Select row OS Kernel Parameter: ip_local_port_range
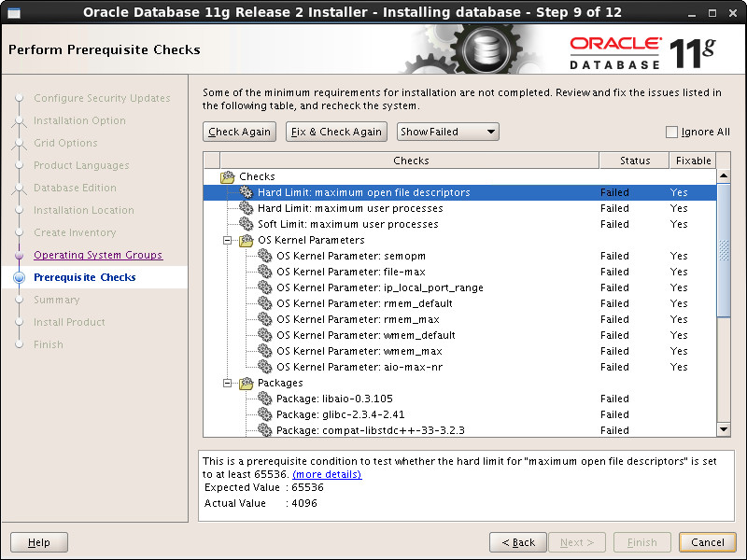This screenshot has height=560, width=747. point(459,287)
